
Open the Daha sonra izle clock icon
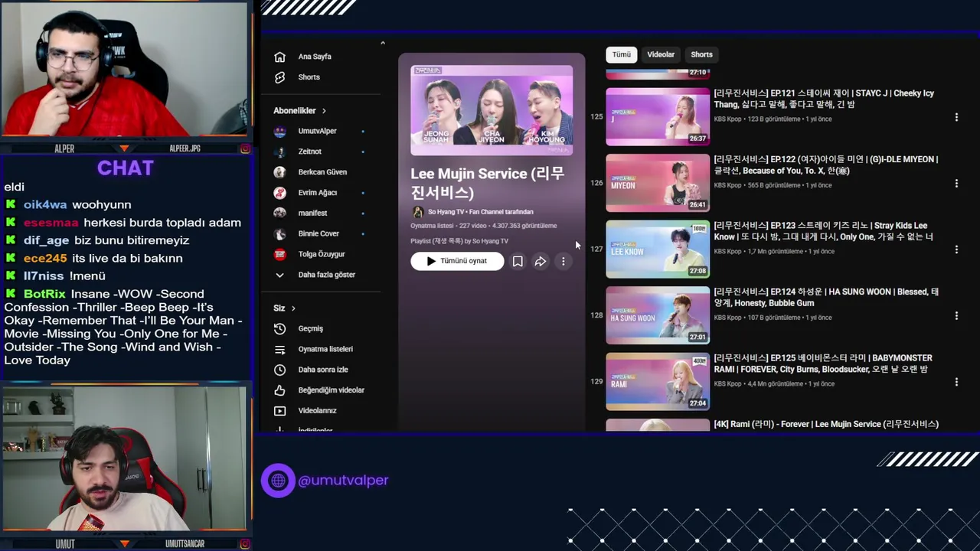tap(279, 370)
